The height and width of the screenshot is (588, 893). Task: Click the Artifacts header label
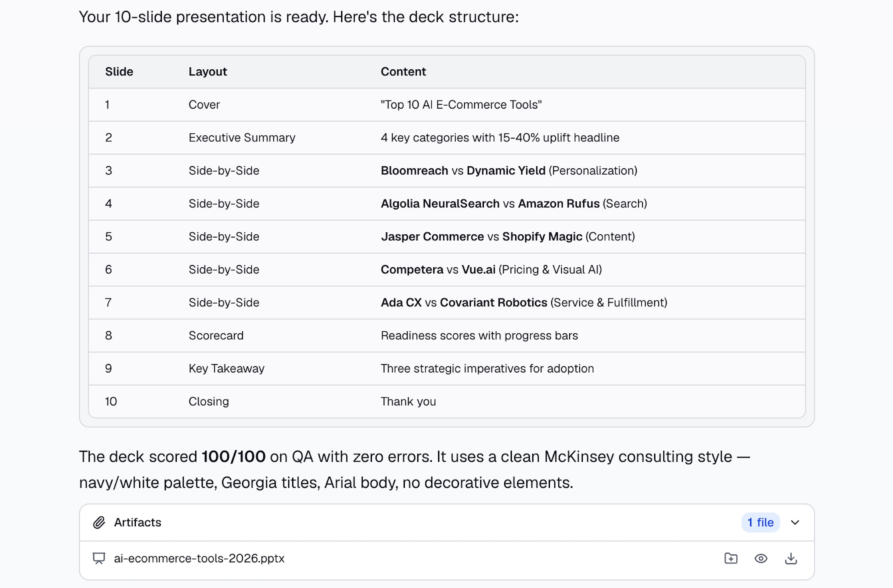click(137, 522)
